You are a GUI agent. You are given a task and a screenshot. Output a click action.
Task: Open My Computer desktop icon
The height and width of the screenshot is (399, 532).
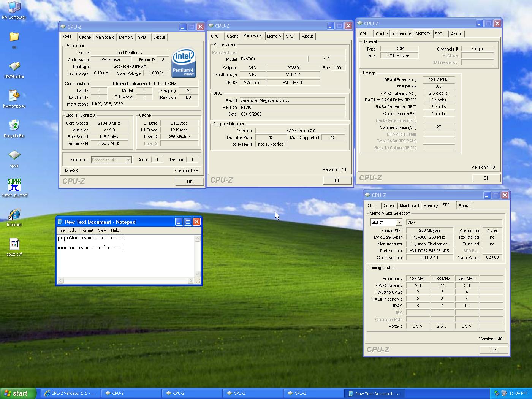[x=14, y=10]
